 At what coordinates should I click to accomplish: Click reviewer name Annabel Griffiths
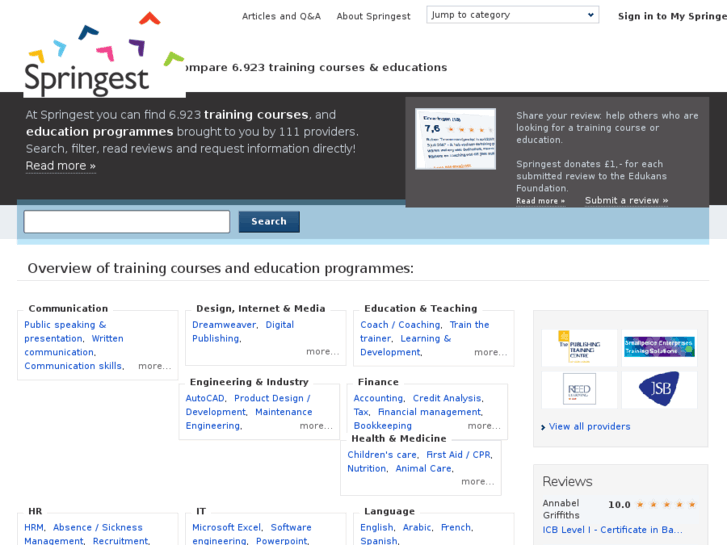click(x=561, y=509)
